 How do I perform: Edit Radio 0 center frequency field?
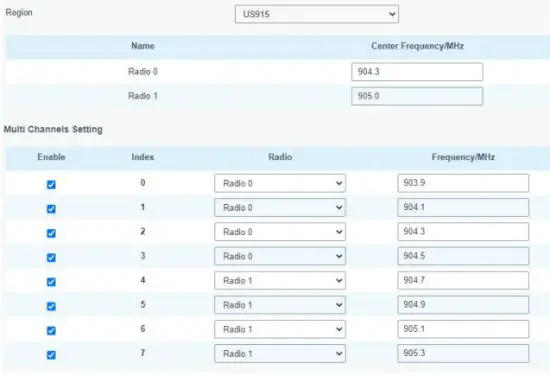pyautogui.click(x=417, y=72)
